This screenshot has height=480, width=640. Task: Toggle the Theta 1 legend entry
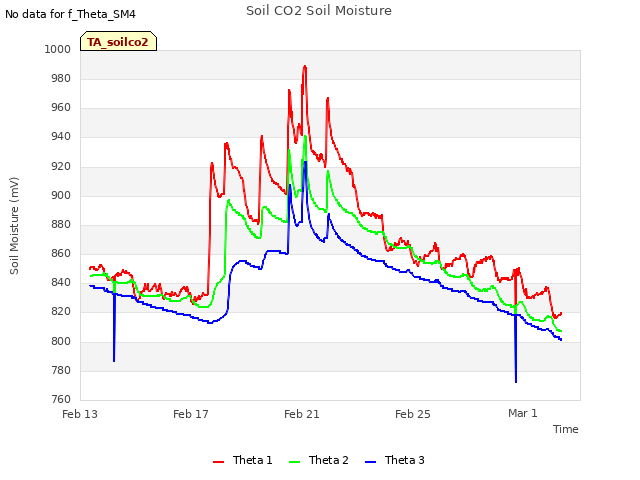pyautogui.click(x=242, y=460)
